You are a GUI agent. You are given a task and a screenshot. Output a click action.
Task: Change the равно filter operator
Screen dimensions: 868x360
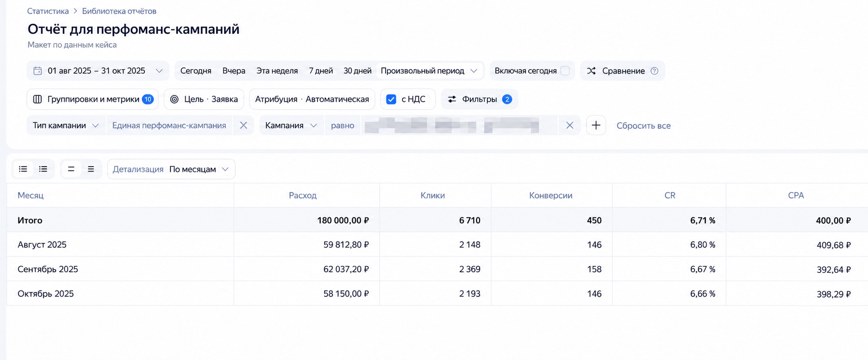click(x=342, y=125)
